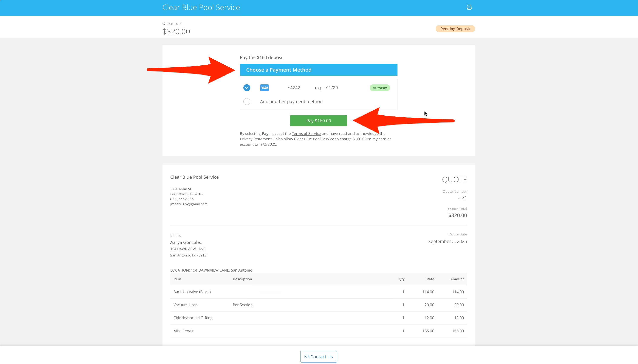Click the Pay the $160 deposit heading

click(262, 58)
